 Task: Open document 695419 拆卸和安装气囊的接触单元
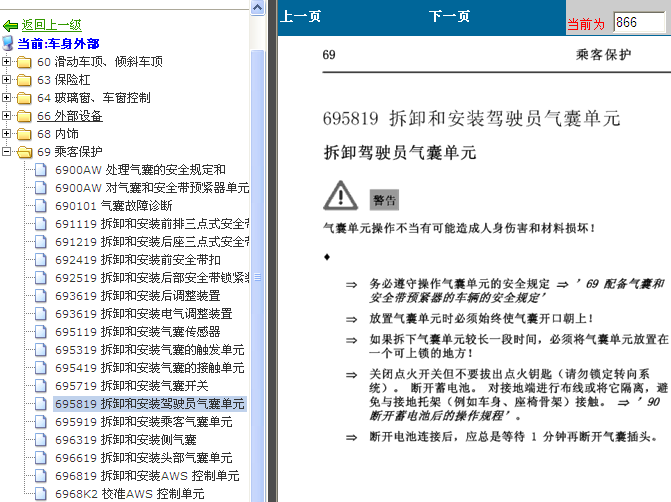tap(149, 368)
